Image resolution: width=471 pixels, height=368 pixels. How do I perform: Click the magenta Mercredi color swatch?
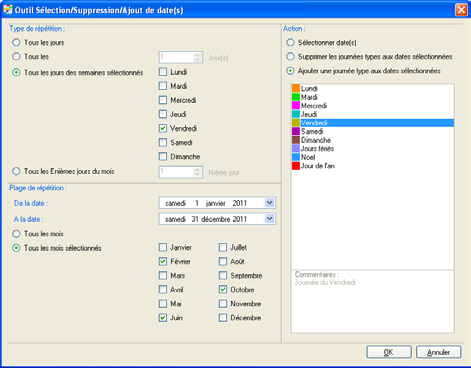tap(296, 105)
